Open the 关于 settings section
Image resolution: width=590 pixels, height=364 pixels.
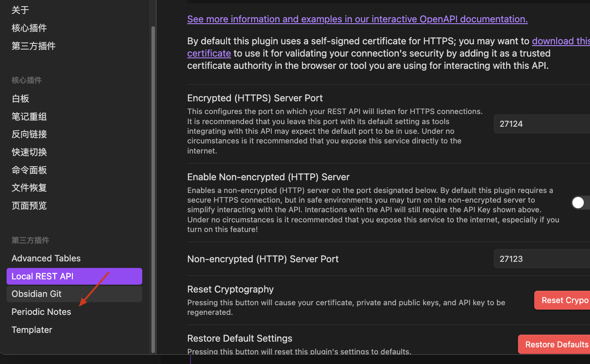pyautogui.click(x=20, y=10)
